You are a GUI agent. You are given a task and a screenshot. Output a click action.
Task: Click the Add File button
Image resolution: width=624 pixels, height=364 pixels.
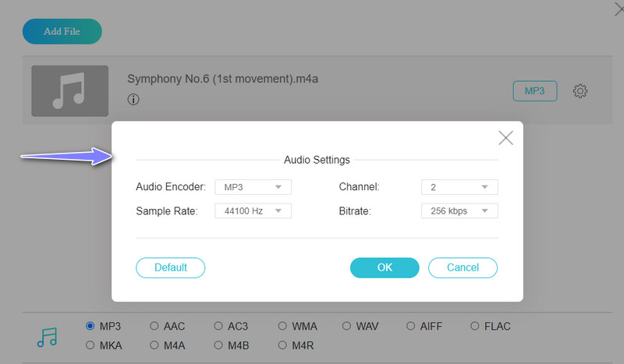[62, 31]
